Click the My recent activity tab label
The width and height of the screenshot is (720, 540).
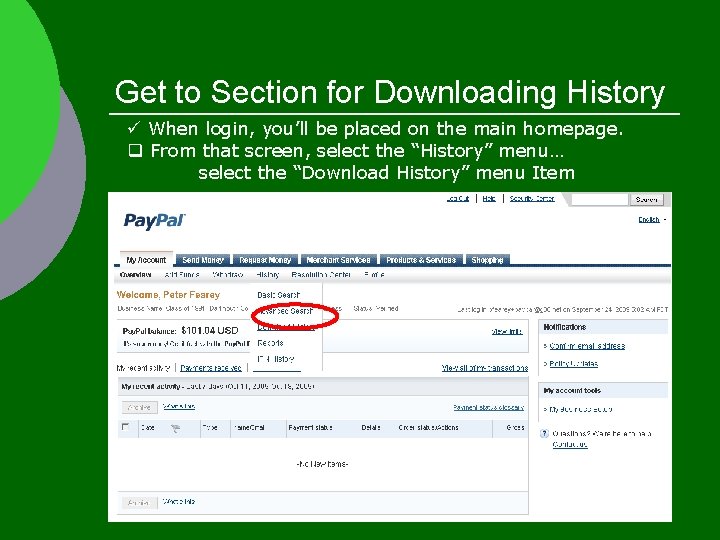(143, 368)
